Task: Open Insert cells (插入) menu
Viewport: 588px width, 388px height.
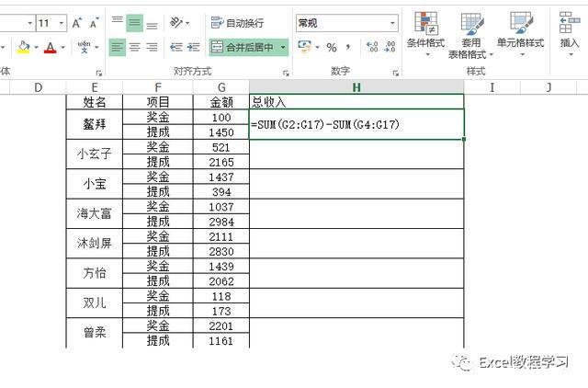Action: coord(570,35)
